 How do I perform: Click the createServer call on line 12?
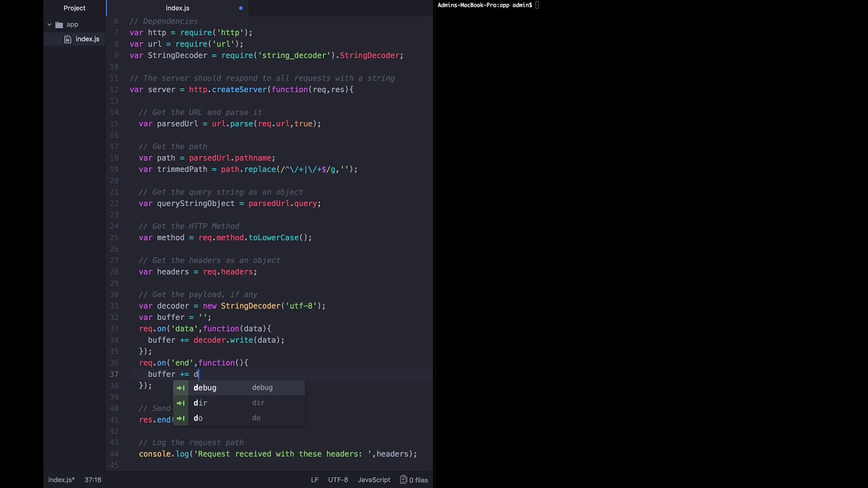click(x=239, y=89)
